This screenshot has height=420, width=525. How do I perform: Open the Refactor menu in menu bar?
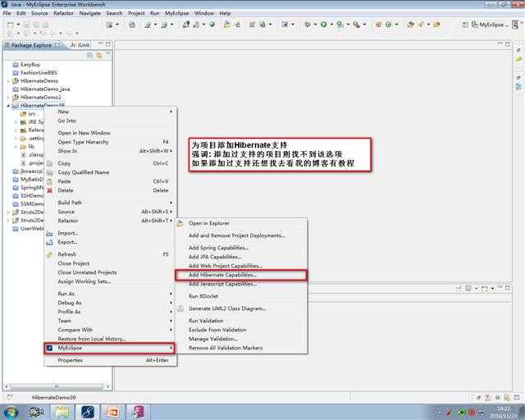63,13
